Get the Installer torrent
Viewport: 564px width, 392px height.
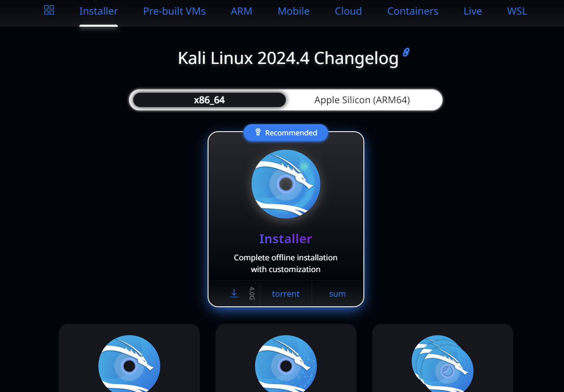tap(286, 294)
